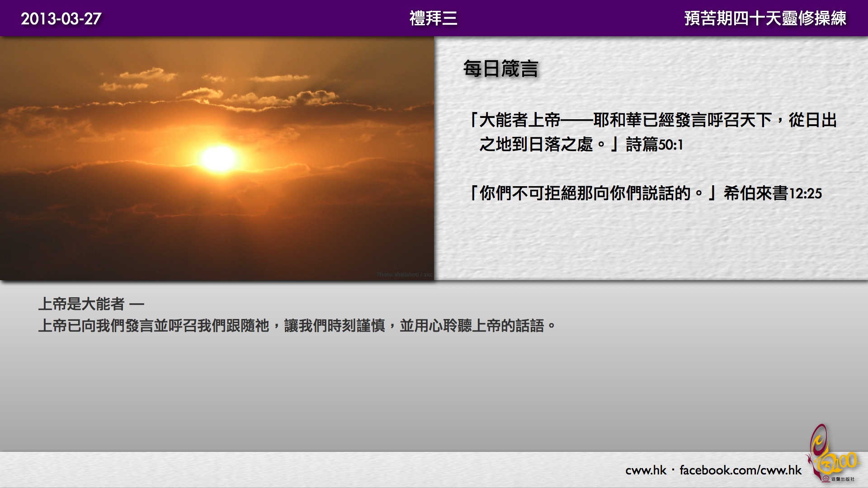The height and width of the screenshot is (488, 868).
Task: Click the reflection paragraph starting 上帝已向我們發言
Action: pos(297,325)
